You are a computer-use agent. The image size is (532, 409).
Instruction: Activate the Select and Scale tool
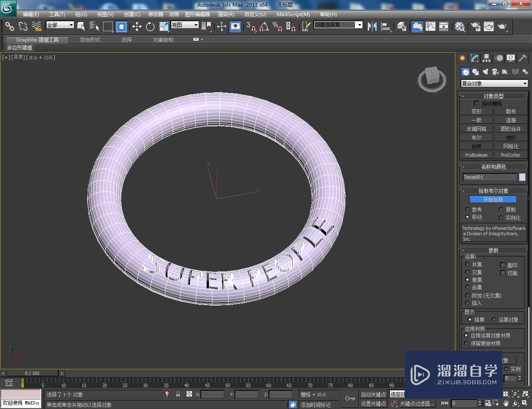click(164, 27)
